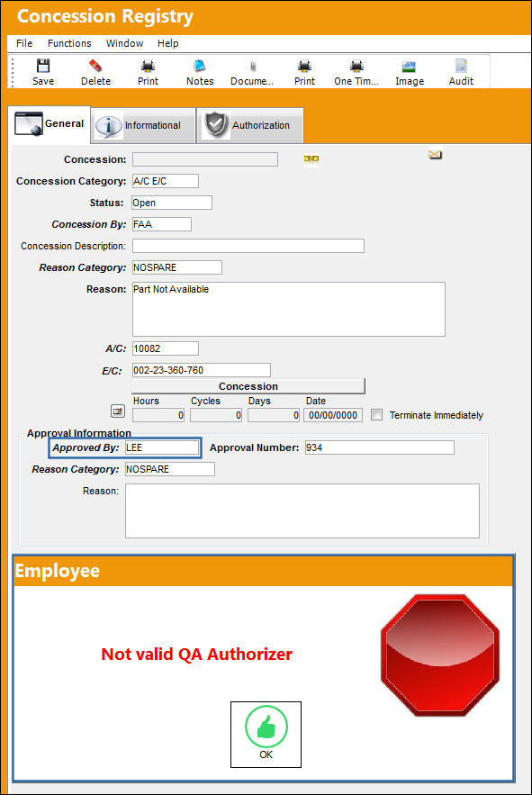Click upper Reason Category field NOSPARE
Viewport: 532px width, 795px height.
coord(177,267)
